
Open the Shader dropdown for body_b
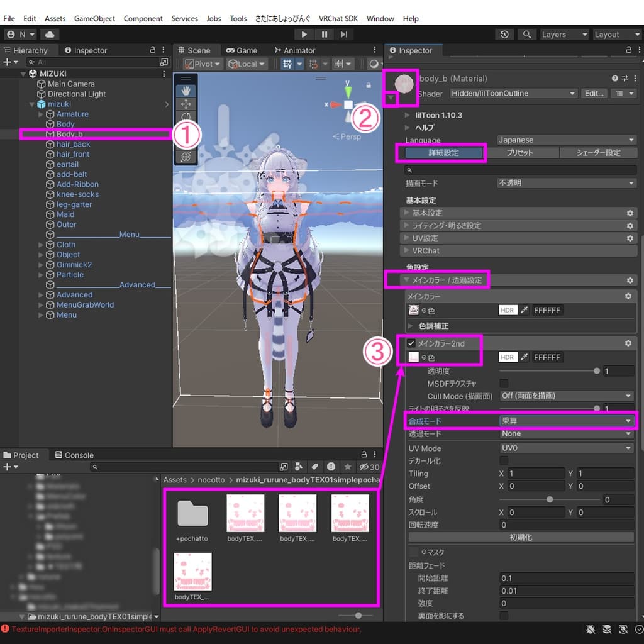[x=513, y=94]
